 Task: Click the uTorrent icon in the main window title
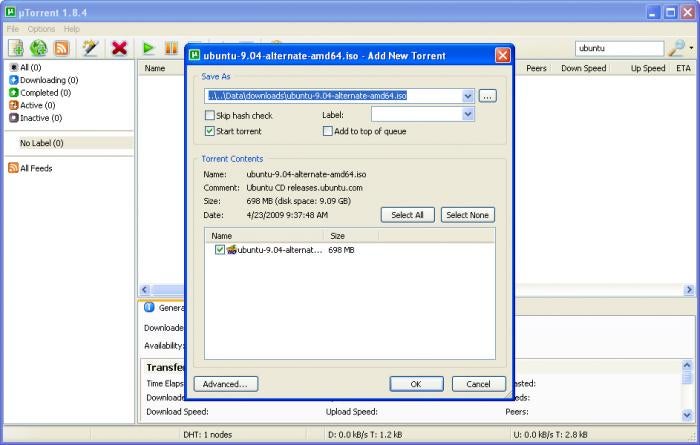11,12
